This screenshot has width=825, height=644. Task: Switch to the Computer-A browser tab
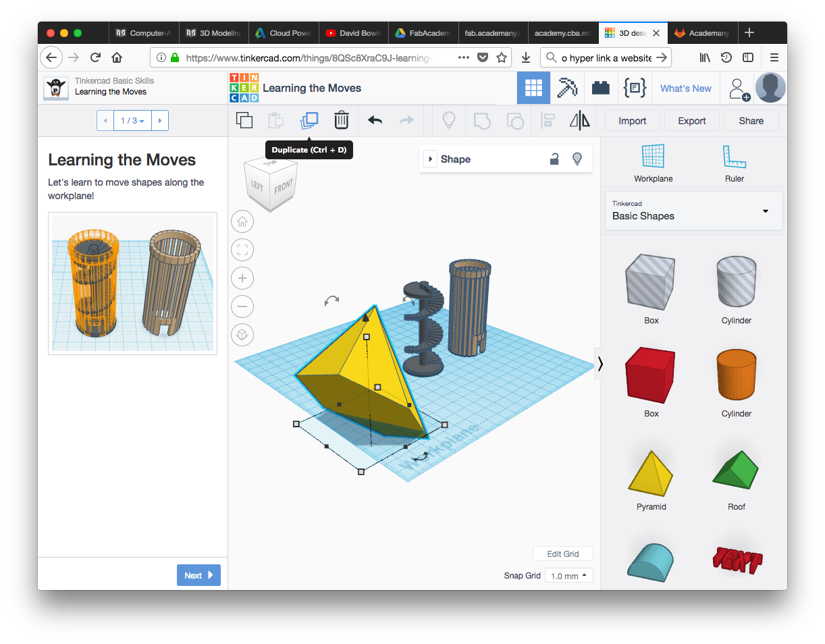[143, 32]
